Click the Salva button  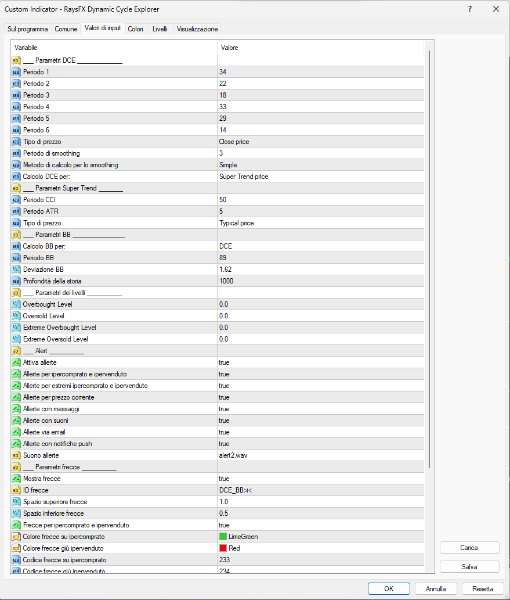tap(469, 567)
